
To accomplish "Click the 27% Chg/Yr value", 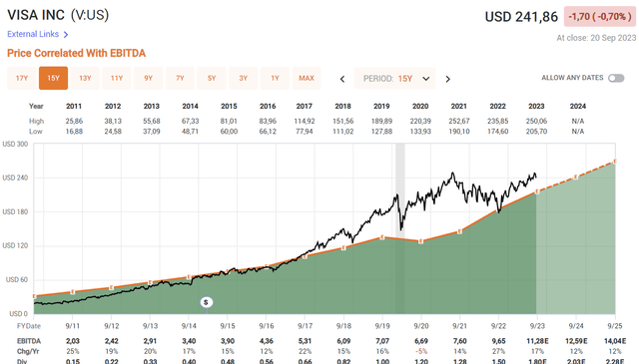I will 498,351.
